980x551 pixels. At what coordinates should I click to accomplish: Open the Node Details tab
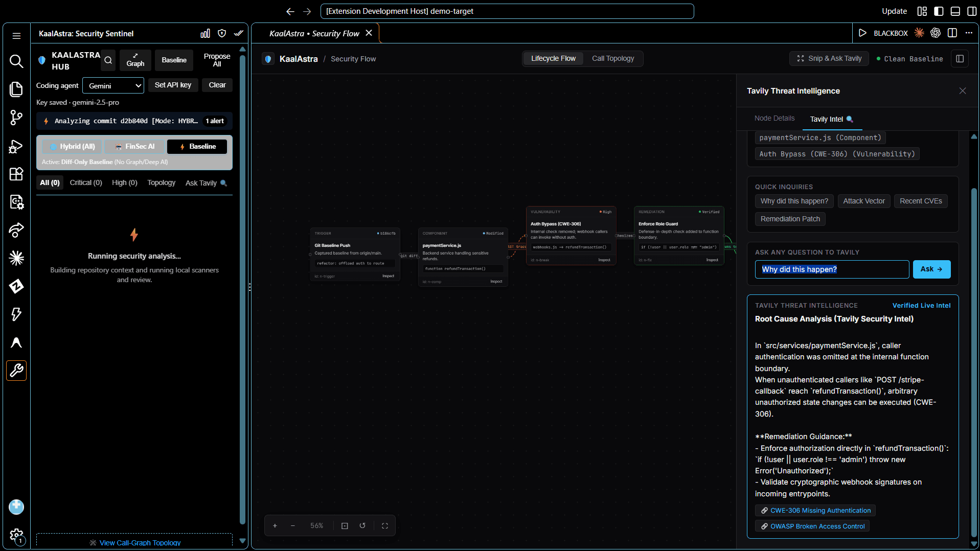coord(774,119)
